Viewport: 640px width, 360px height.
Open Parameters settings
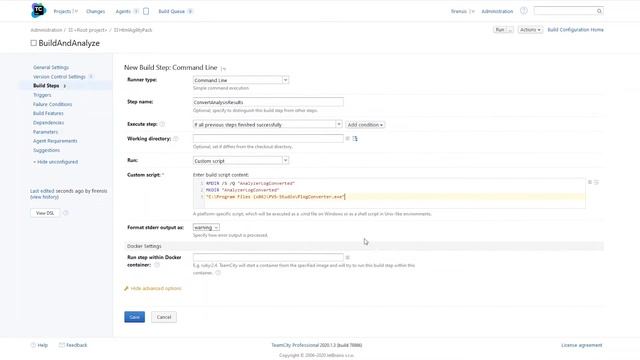click(45, 132)
